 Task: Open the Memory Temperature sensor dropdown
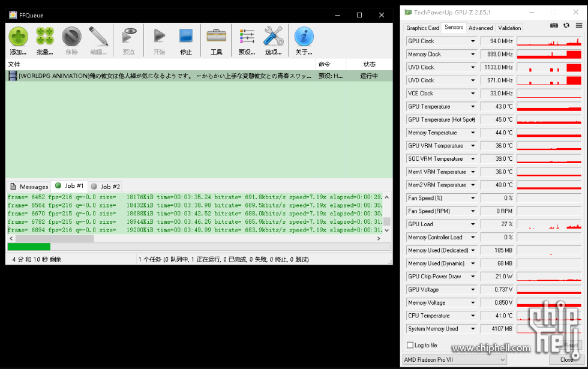[473, 133]
